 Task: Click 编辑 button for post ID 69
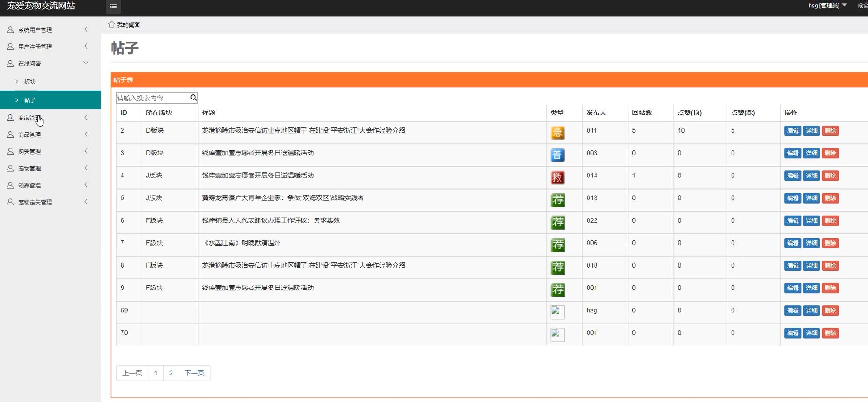click(x=792, y=310)
